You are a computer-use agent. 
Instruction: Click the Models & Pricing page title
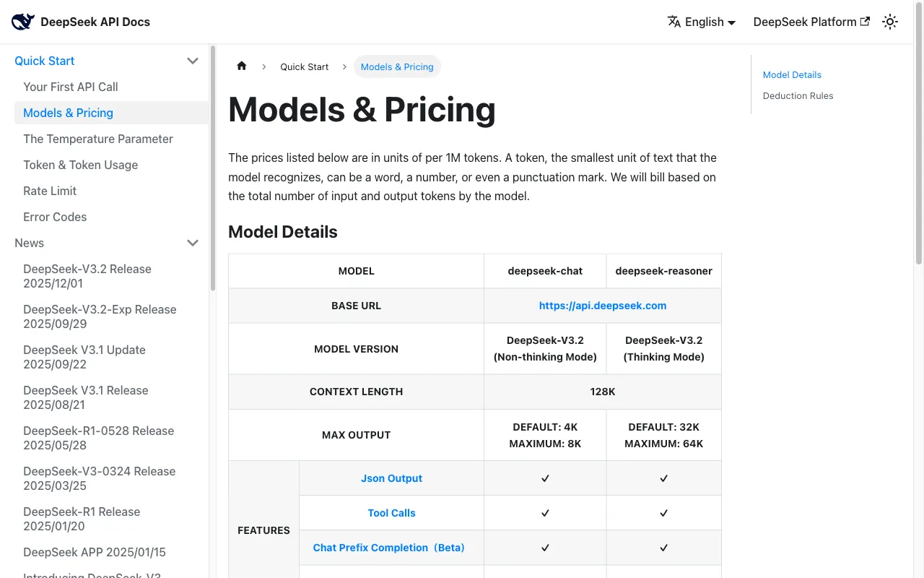click(x=362, y=110)
